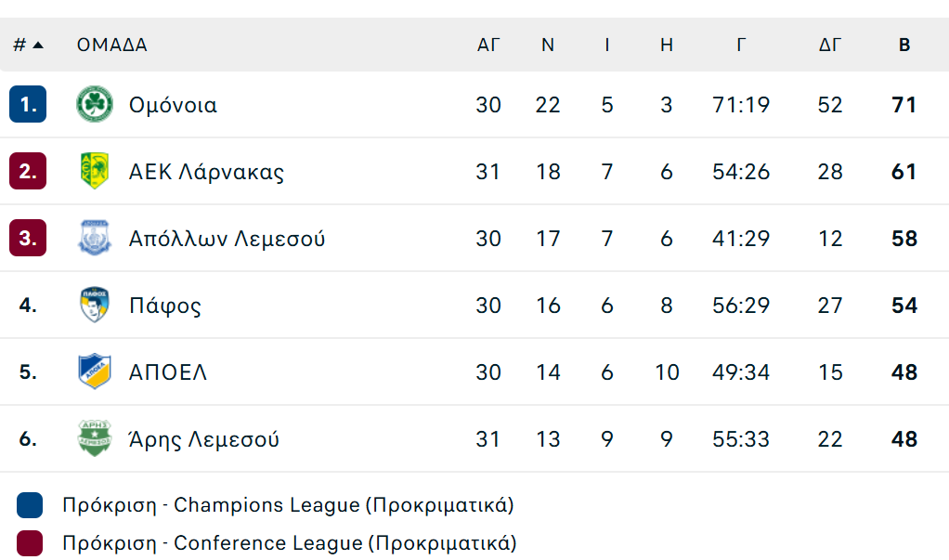Open the Απόλλων Λεμεσού team link

[227, 239]
